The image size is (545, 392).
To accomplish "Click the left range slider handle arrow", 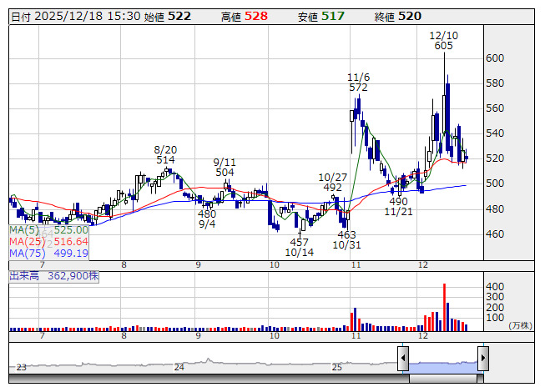I will [403, 358].
